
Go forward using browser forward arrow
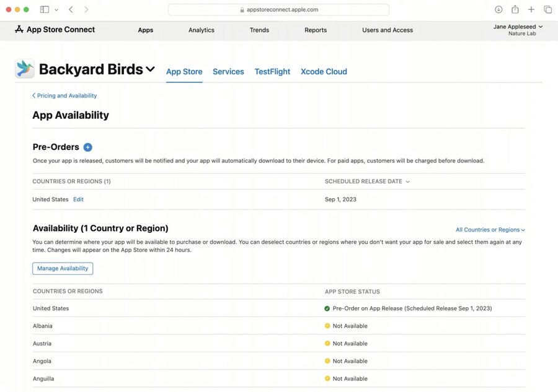click(86, 9)
